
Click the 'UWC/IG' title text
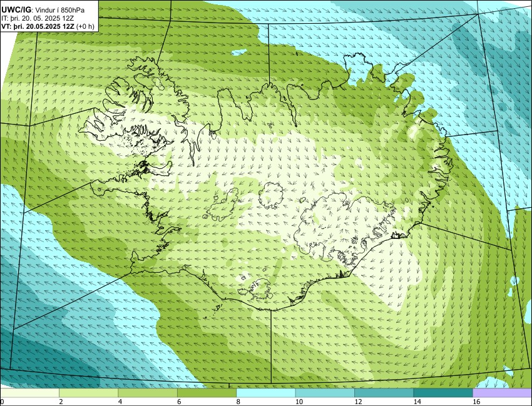click(16, 10)
